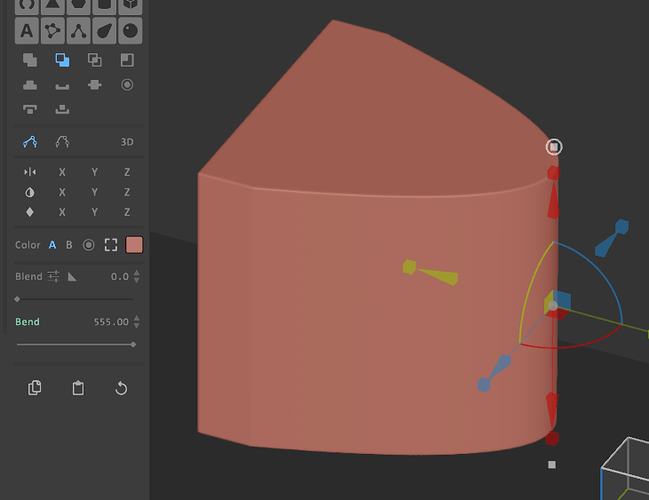This screenshot has height=500, width=649.
Task: Choose the corner-square boolean mode
Action: (x=127, y=60)
